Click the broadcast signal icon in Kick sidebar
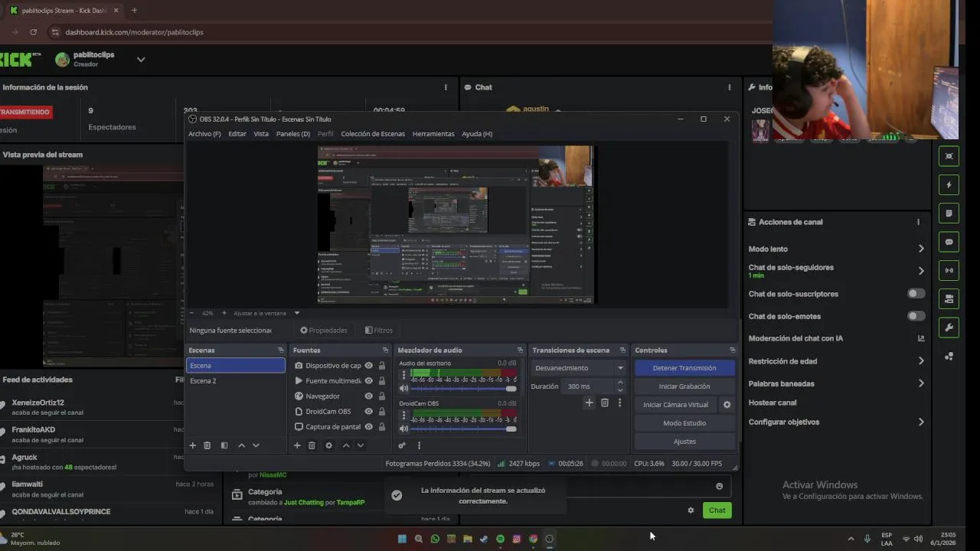 pyautogui.click(x=949, y=270)
